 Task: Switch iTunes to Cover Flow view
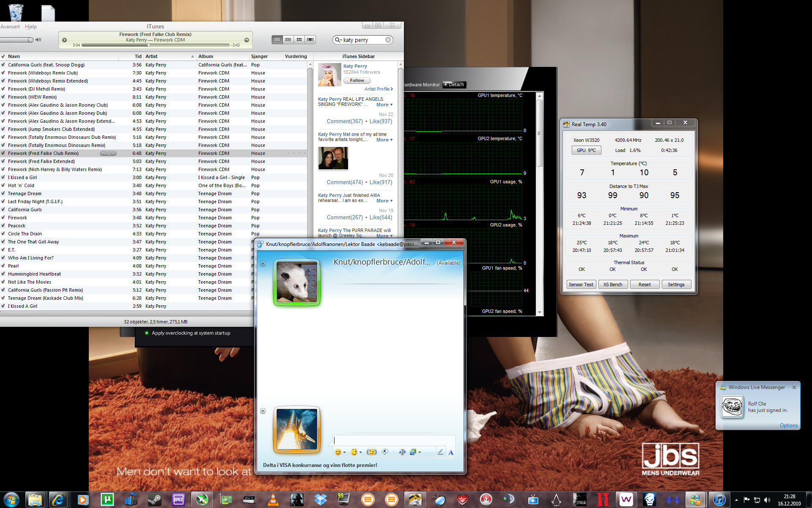pos(310,40)
